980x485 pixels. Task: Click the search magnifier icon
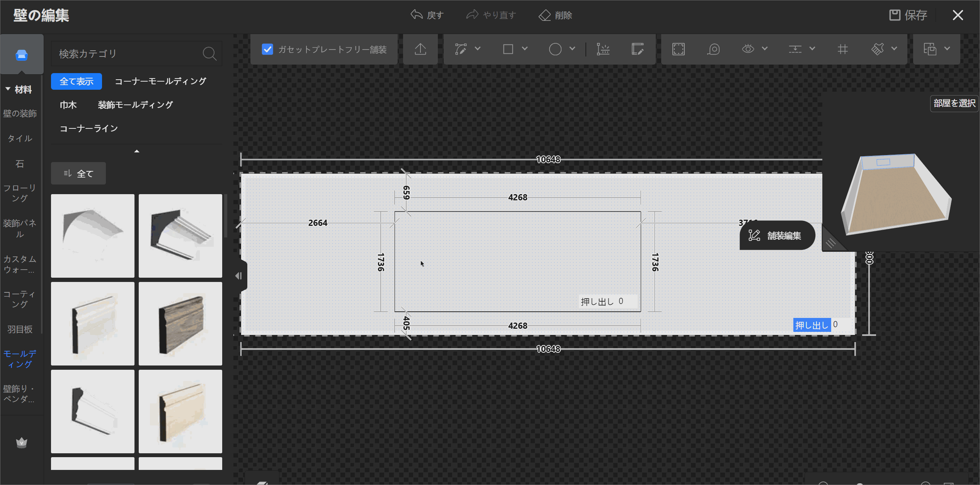pyautogui.click(x=209, y=53)
